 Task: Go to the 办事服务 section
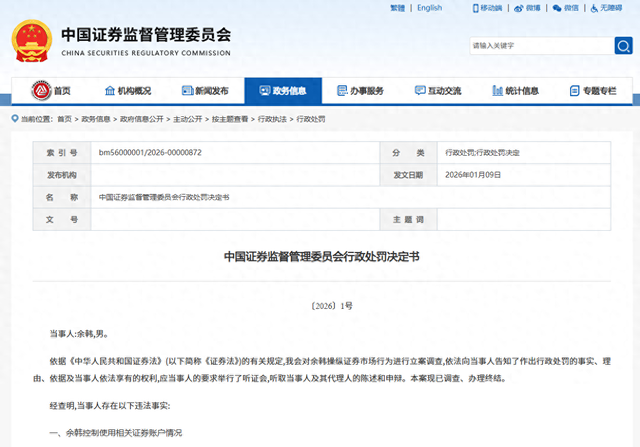coord(360,91)
